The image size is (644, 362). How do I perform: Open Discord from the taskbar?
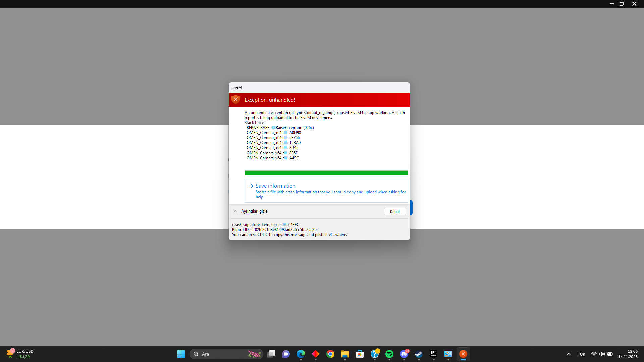tap(404, 354)
